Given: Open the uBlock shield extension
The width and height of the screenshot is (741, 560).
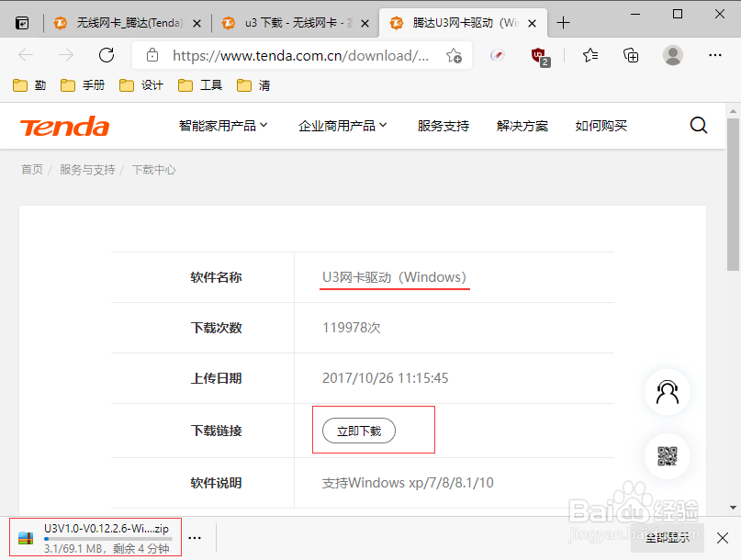Looking at the screenshot, I should coord(540,56).
